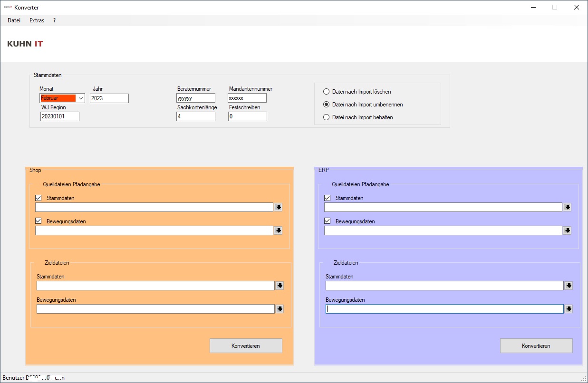Open file browser arrow for Shop Bewegungsdaten source
Image resolution: width=588 pixels, height=383 pixels.
[278, 230]
